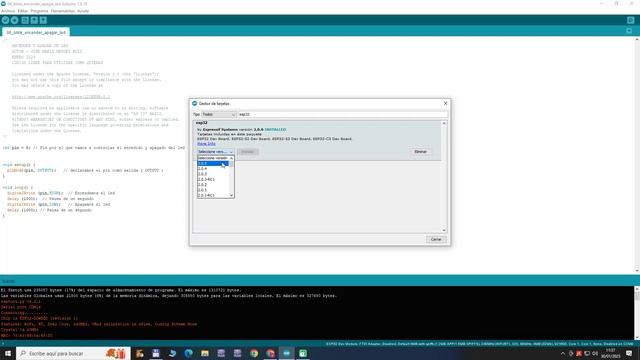
Task: Click the ESP32 Dev Module board info in status bar
Action: click(x=480, y=344)
